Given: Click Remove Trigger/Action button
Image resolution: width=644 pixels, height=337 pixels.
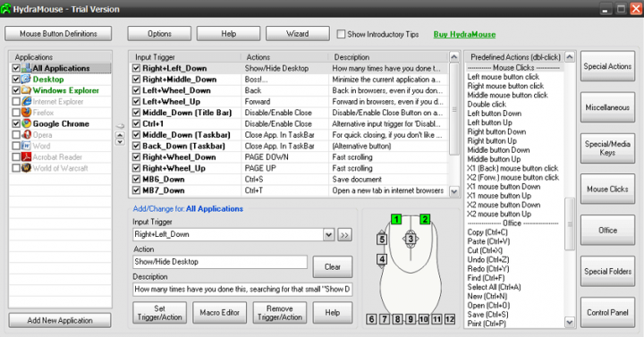Looking at the screenshot, I should (279, 313).
